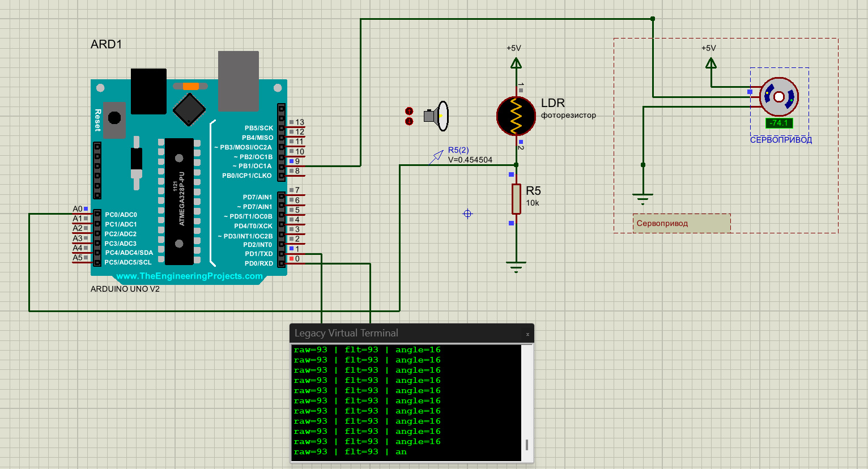This screenshot has width=868, height=469.
Task: Select the torch light source icon
Action: click(437, 116)
